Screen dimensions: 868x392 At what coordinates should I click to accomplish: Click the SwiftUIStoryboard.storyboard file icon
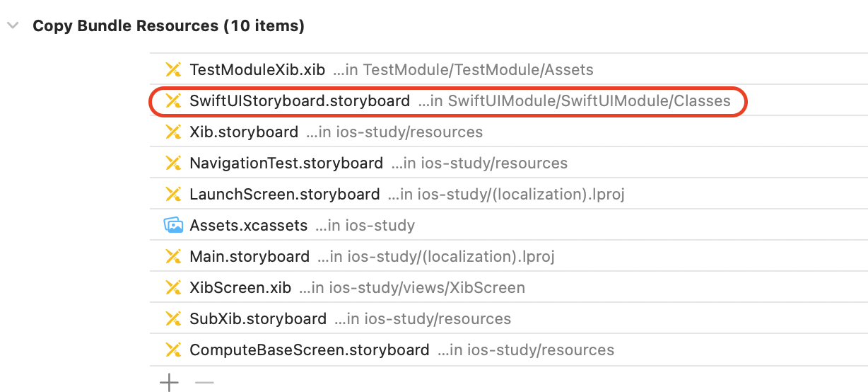(x=173, y=100)
